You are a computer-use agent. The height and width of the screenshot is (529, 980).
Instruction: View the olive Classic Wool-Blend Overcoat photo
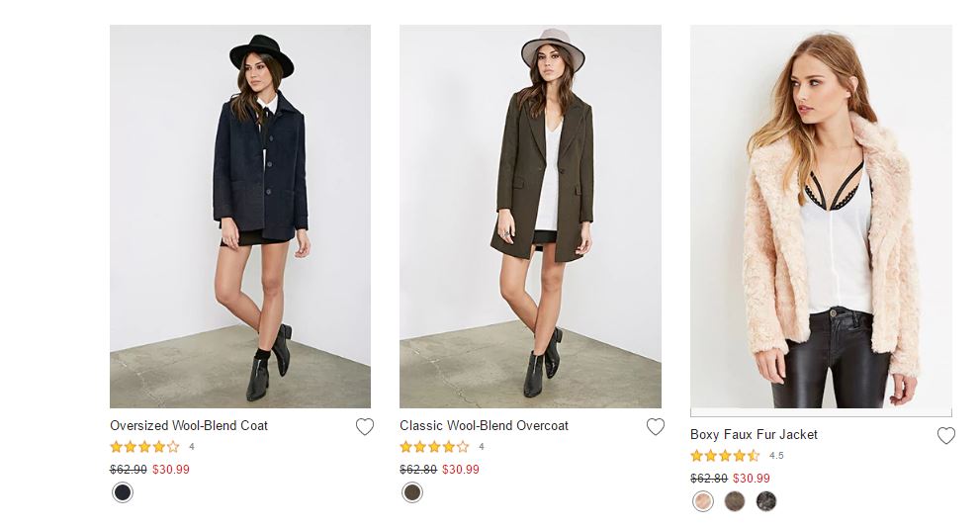(530, 217)
